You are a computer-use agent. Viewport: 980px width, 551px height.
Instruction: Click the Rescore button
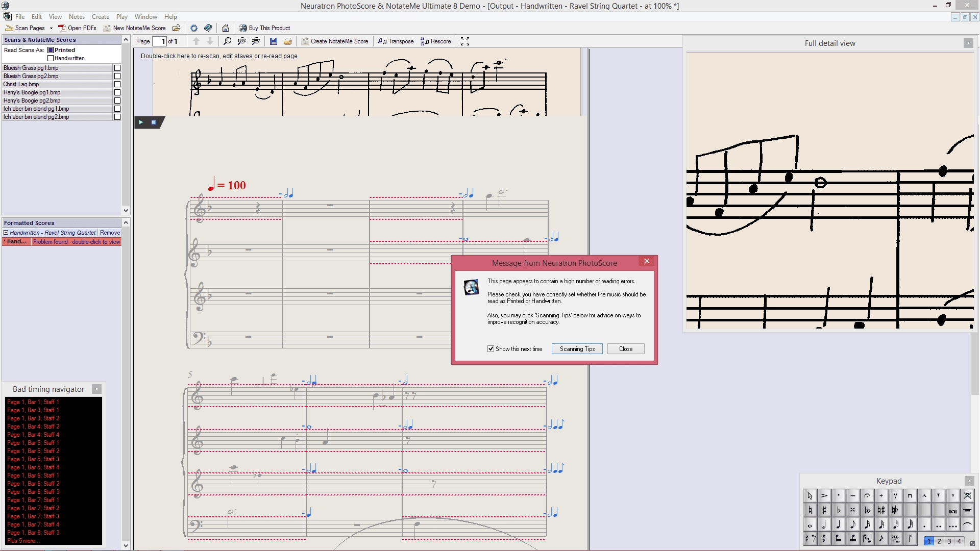(436, 41)
